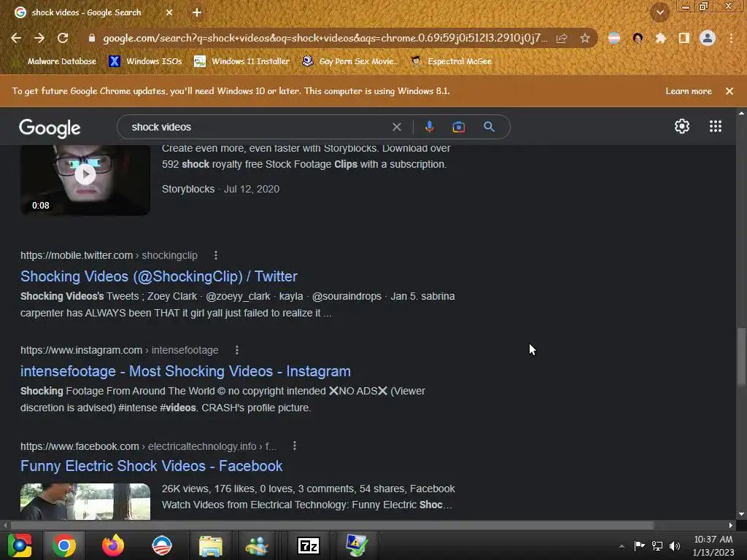Dismiss the Chrome update notification bar

click(x=729, y=91)
